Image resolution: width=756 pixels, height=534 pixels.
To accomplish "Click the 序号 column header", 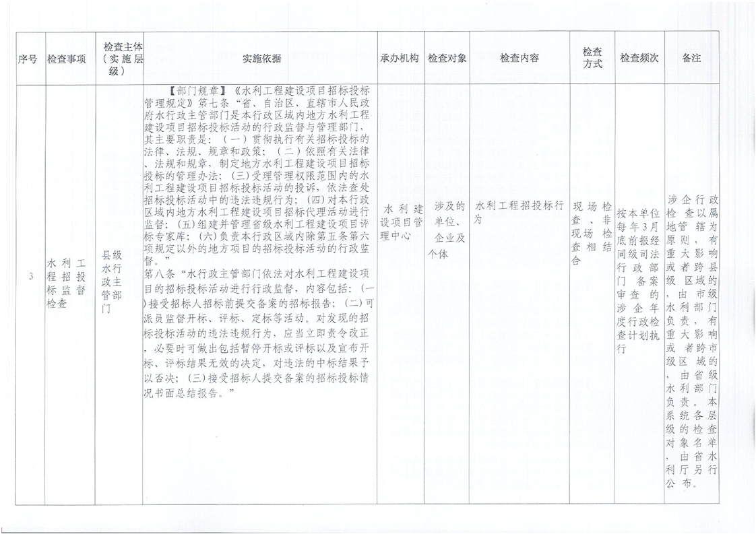I will point(28,59).
